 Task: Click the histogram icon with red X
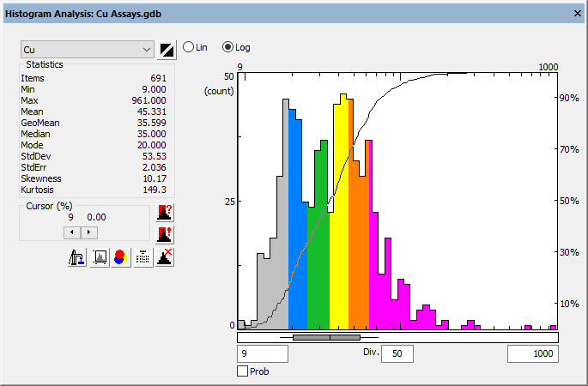click(x=165, y=257)
